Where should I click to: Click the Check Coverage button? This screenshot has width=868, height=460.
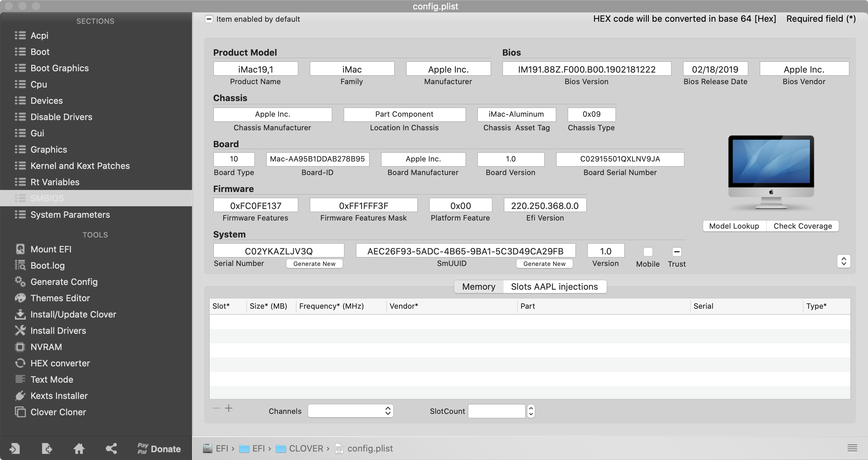(803, 225)
